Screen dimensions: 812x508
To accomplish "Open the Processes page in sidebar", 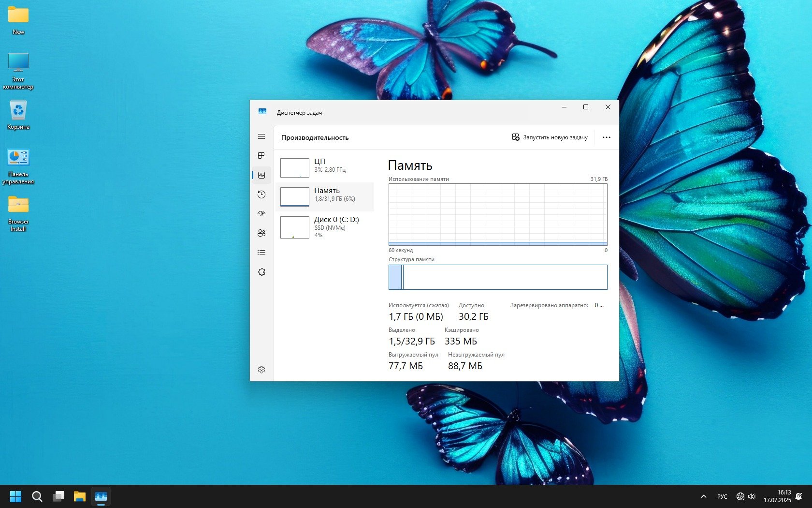I will click(261, 156).
